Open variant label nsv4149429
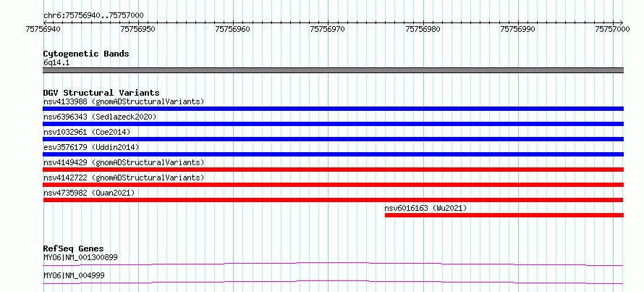 124,162
